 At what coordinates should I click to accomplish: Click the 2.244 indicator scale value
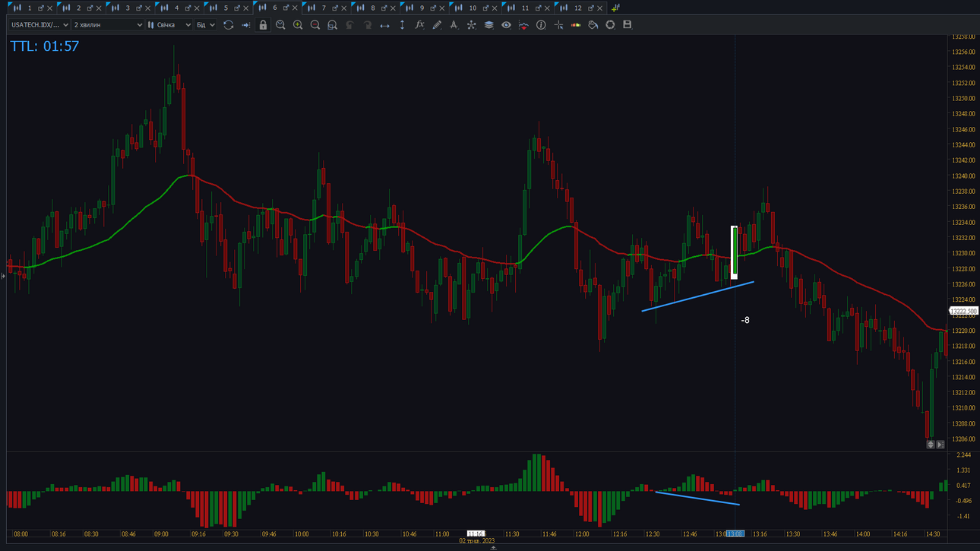click(x=963, y=455)
